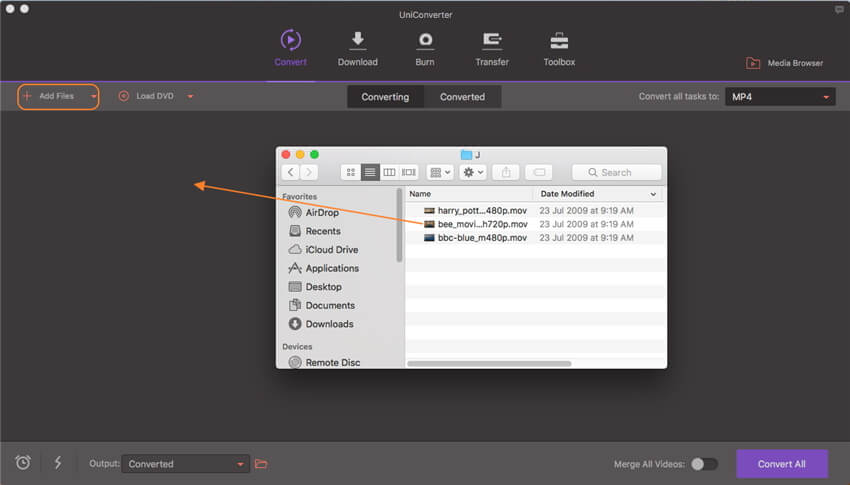Click Load DVD
Viewport: 850px width, 485px height.
pos(146,96)
